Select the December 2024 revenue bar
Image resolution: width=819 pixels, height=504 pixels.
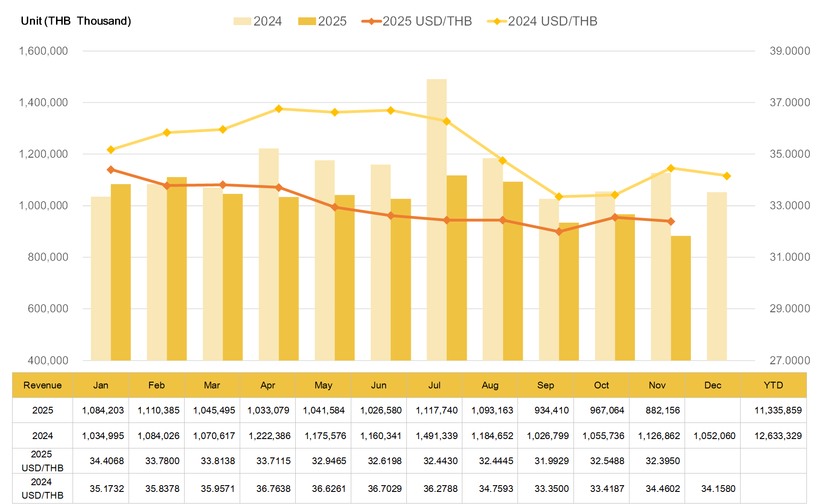click(x=716, y=276)
